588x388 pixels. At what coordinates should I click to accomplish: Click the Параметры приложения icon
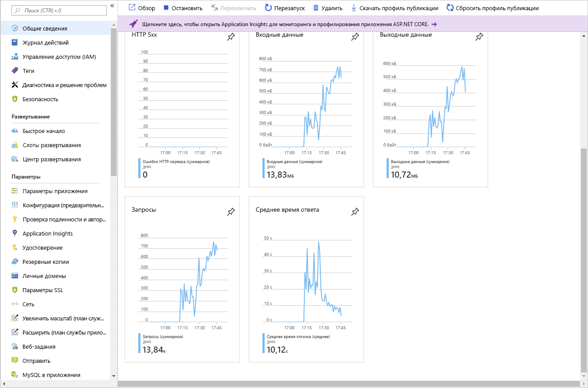(x=15, y=191)
